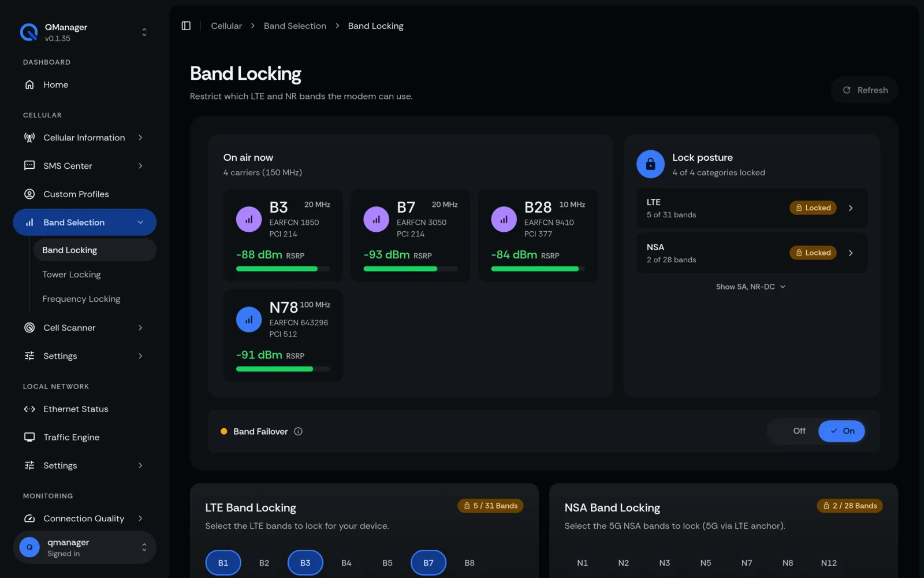This screenshot has width=924, height=578.
Task: Enable LTE band B2
Action: [x=264, y=563]
